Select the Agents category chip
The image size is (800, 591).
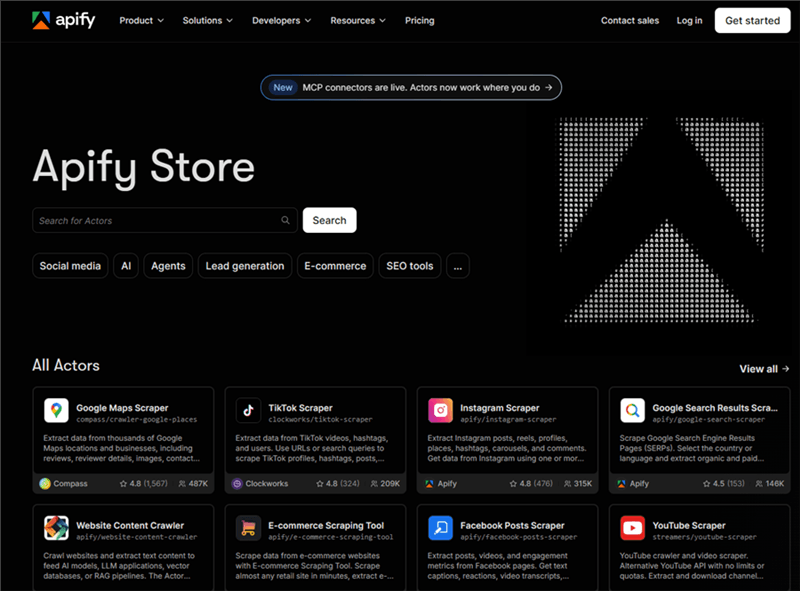(168, 266)
